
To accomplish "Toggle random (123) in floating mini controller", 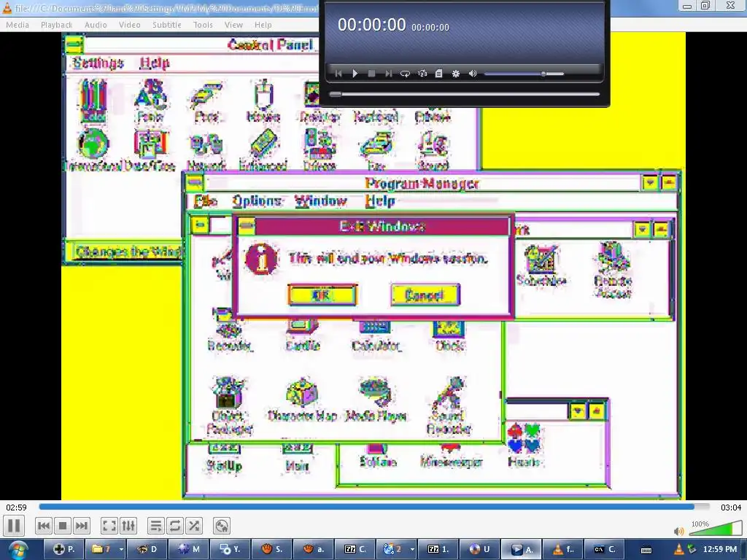I will (422, 74).
